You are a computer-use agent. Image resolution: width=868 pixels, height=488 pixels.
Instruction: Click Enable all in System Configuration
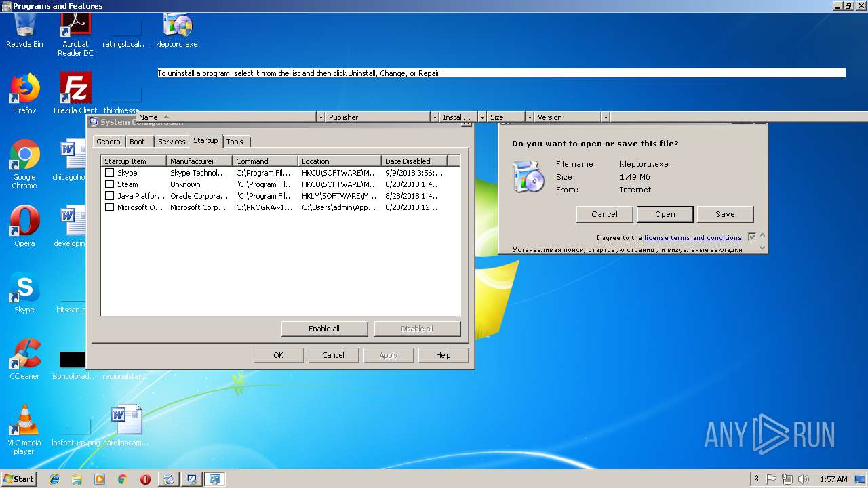[324, 329]
